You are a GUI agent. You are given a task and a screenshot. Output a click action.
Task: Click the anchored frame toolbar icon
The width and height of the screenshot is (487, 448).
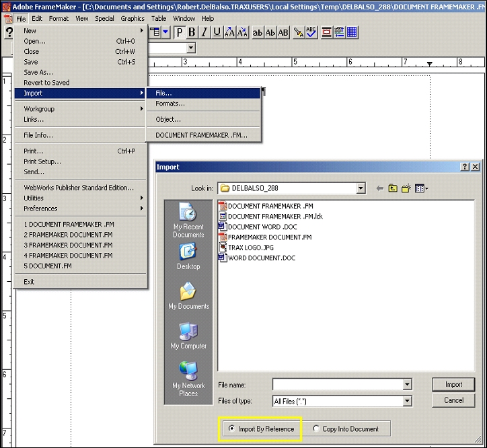(326, 32)
